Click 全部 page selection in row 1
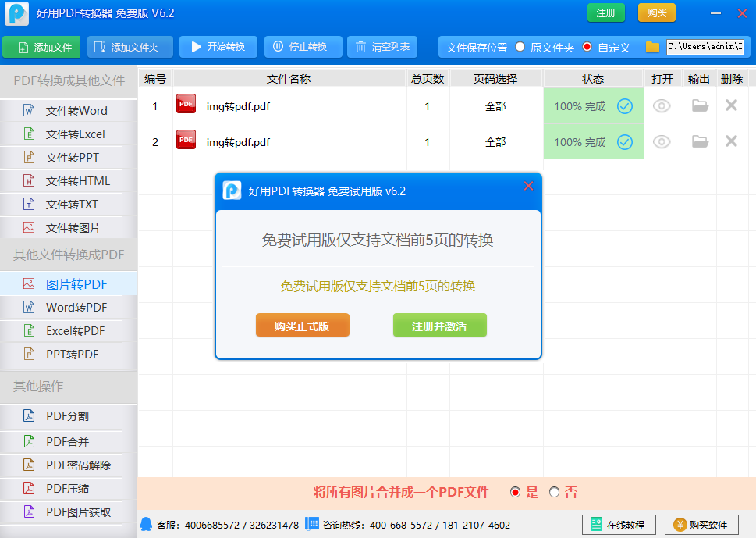Image resolution: width=756 pixels, height=538 pixels. pyautogui.click(x=495, y=106)
